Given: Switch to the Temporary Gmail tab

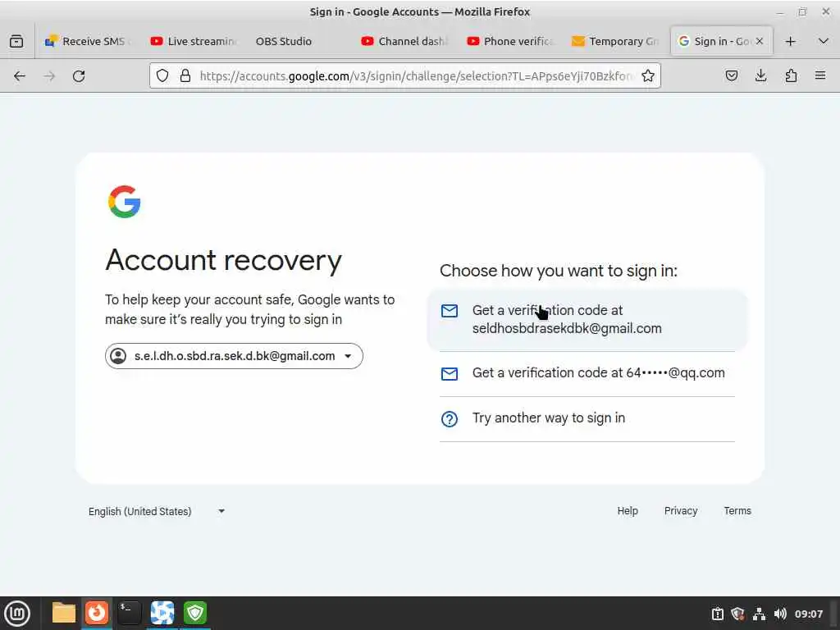Looking at the screenshot, I should point(615,41).
